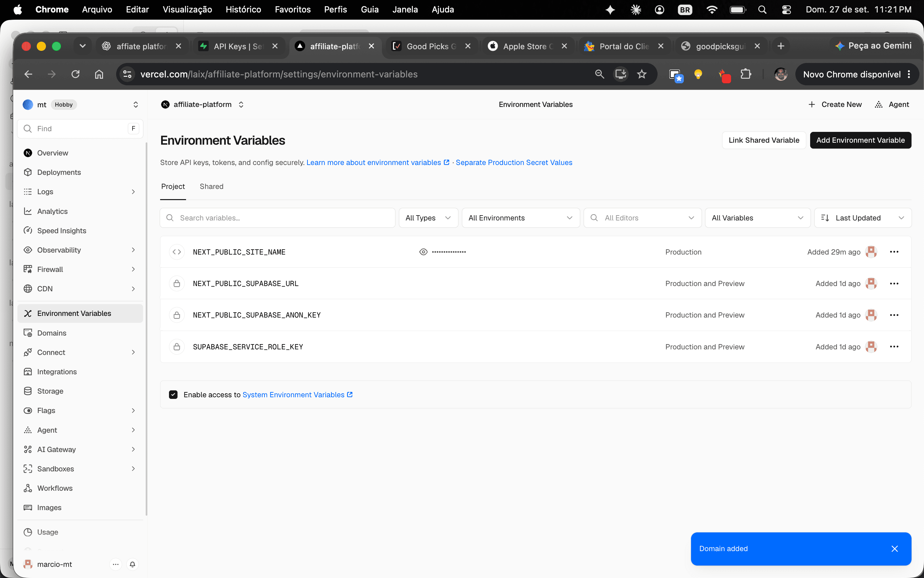Image resolution: width=924 pixels, height=578 pixels.
Task: Open Domains in the sidebar
Action: coord(80,333)
